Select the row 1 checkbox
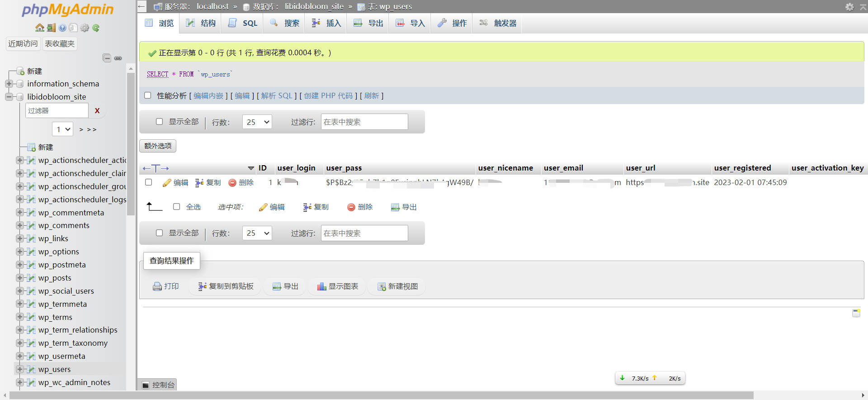Image resolution: width=868 pixels, height=400 pixels. click(x=148, y=182)
